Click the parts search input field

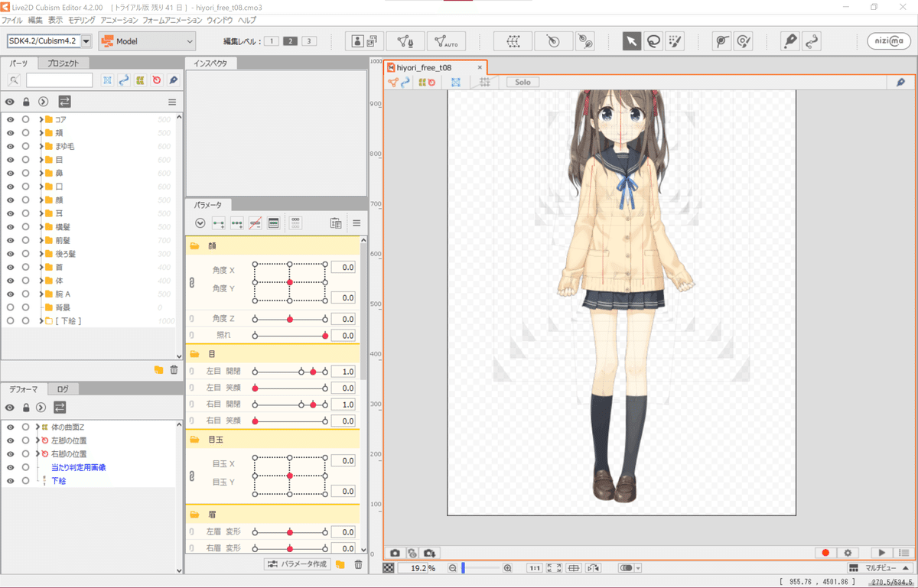(59, 80)
